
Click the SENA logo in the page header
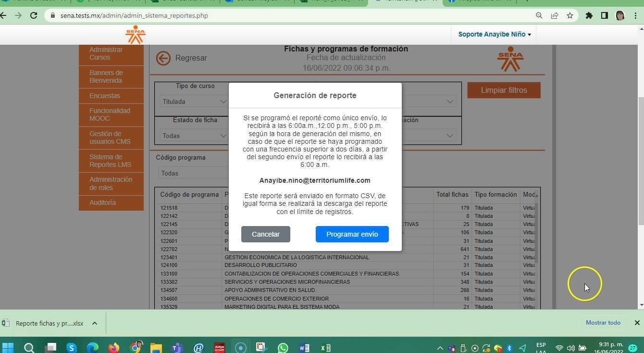135,34
